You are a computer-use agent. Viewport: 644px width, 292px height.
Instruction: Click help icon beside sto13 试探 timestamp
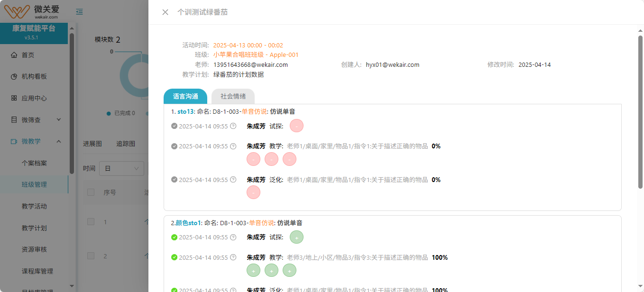(x=233, y=126)
